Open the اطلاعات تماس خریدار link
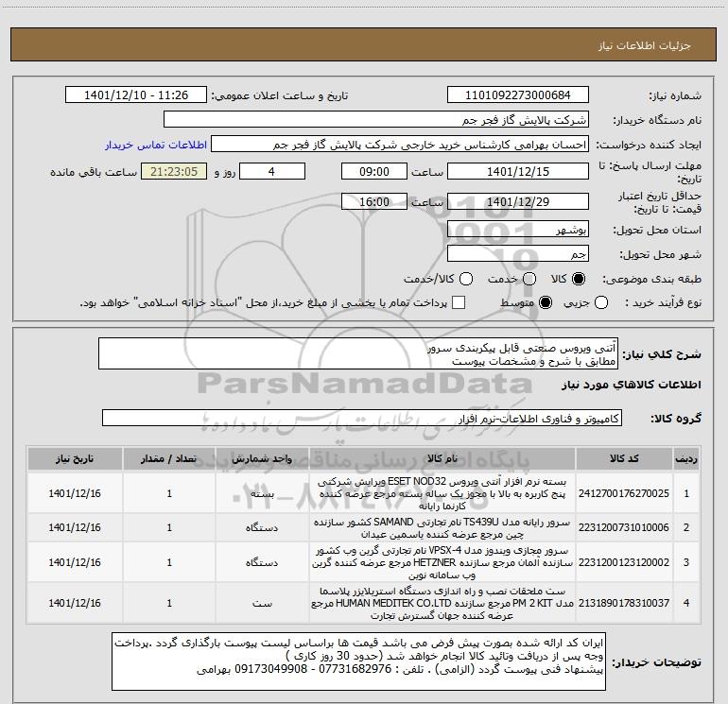The width and height of the screenshot is (728, 704). click(156, 145)
